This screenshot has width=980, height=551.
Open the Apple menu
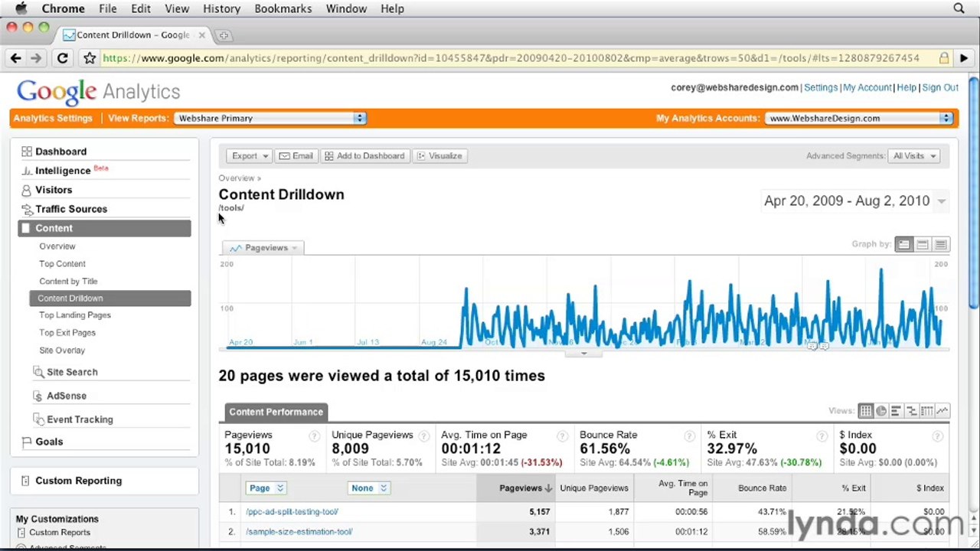(x=21, y=8)
